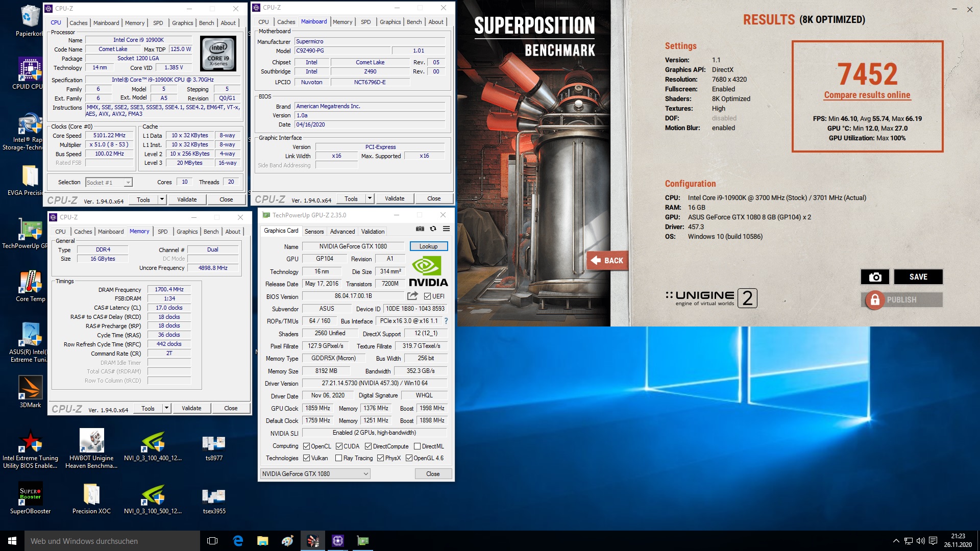Switch to the Sensors tab in GPU-Z

[x=314, y=232]
